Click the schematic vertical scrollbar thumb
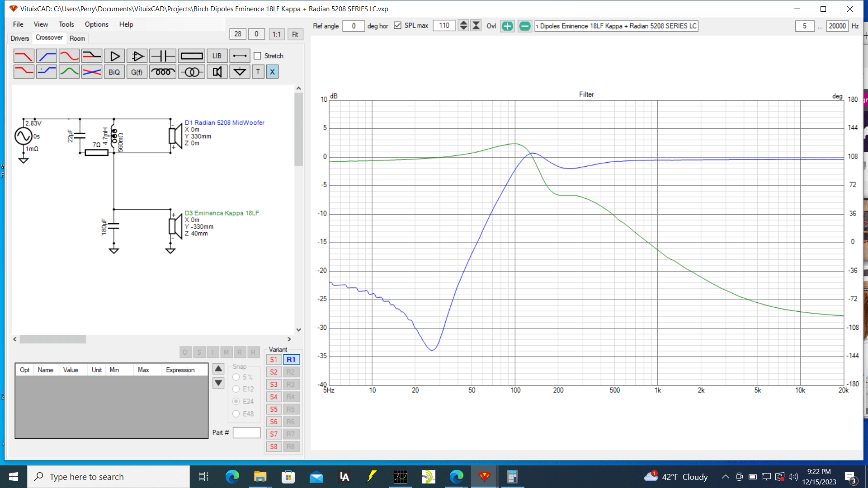 coord(298,130)
